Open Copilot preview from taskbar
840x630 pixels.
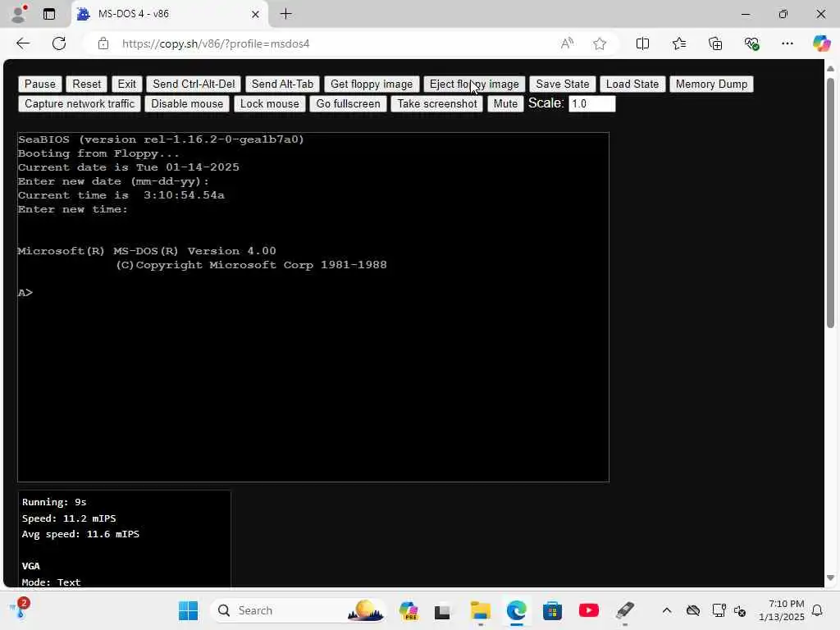click(x=409, y=610)
